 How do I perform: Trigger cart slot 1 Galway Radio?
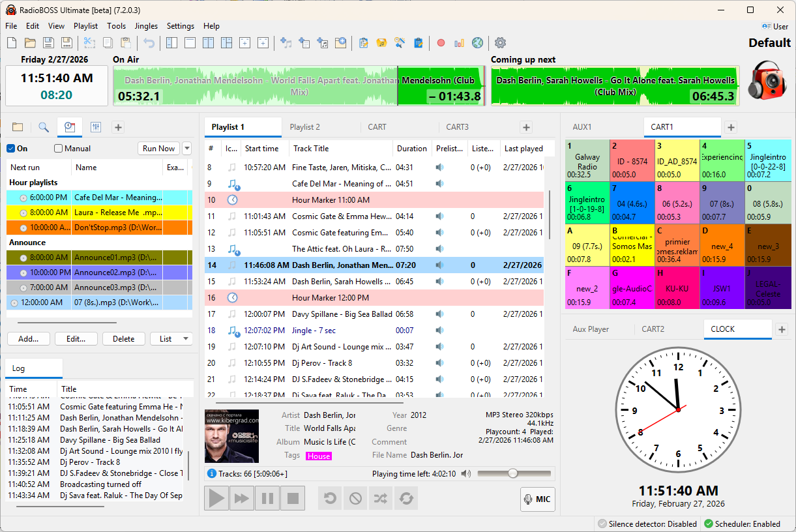587,161
